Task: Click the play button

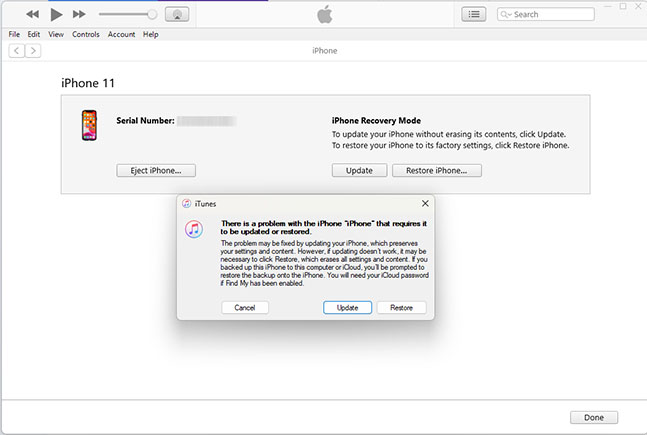Action: pos(56,14)
